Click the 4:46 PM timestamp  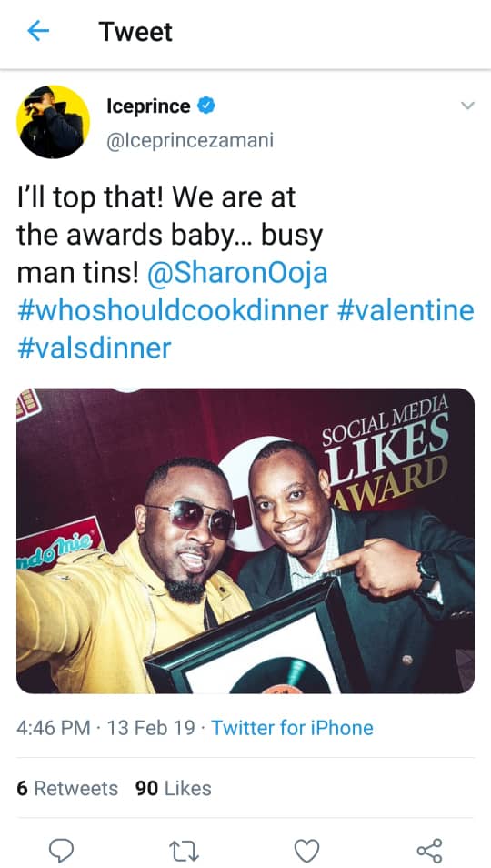pos(53,727)
